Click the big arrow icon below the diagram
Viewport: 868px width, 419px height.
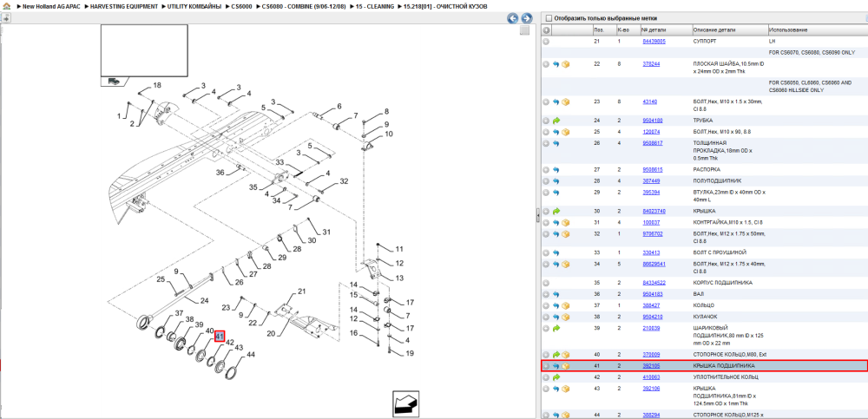pyautogui.click(x=405, y=403)
